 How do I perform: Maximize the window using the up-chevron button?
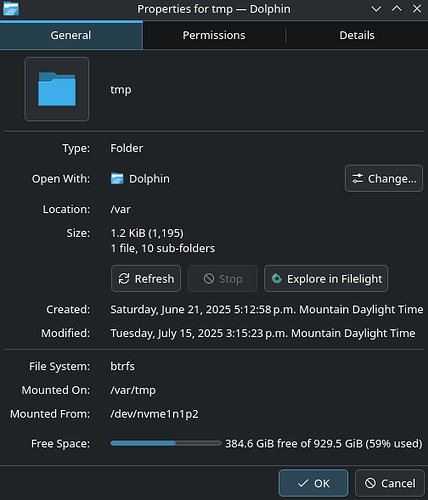click(x=397, y=9)
